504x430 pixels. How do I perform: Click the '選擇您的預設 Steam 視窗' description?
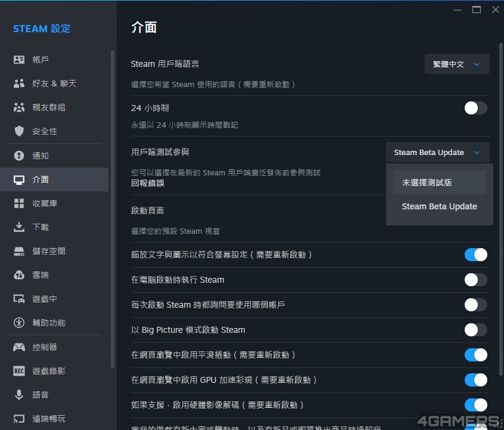coord(176,231)
